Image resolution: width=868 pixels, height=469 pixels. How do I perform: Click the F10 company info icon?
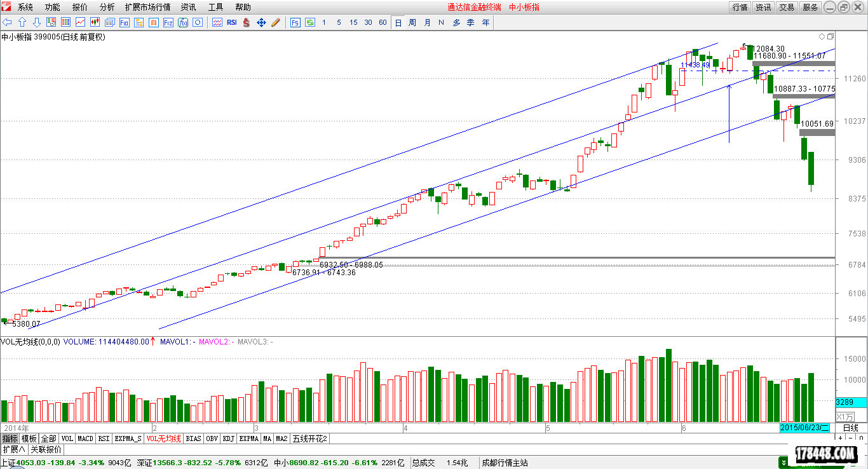125,22
